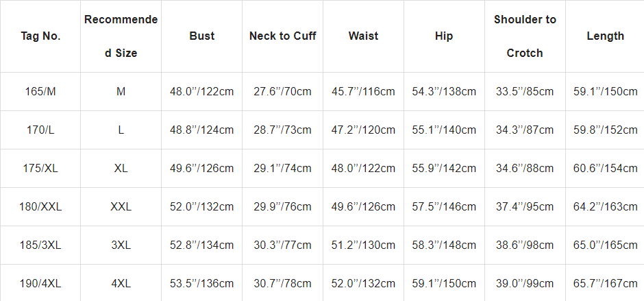Click the 175/XL tag cell
Viewport: 644px width, 301px height.
coord(40,168)
